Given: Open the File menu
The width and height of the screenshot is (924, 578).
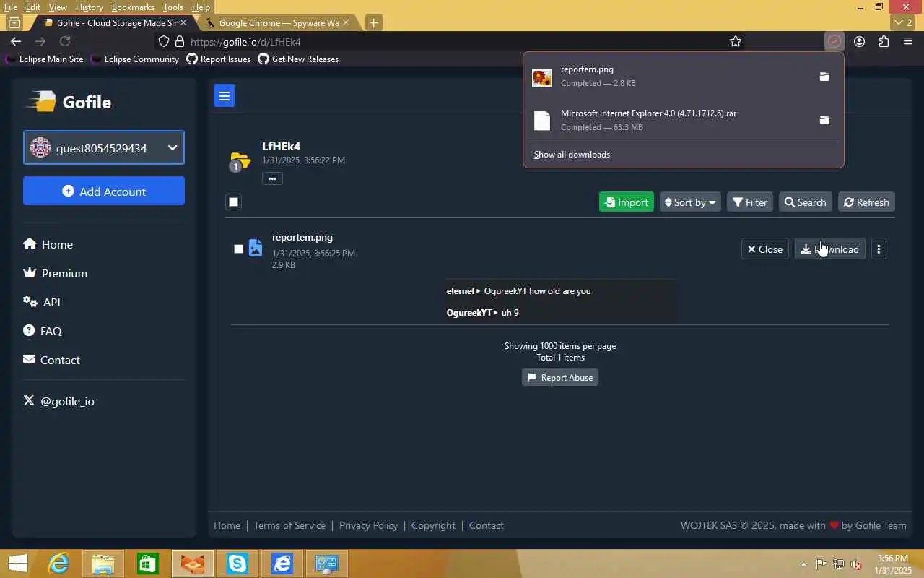Looking at the screenshot, I should click(x=11, y=7).
